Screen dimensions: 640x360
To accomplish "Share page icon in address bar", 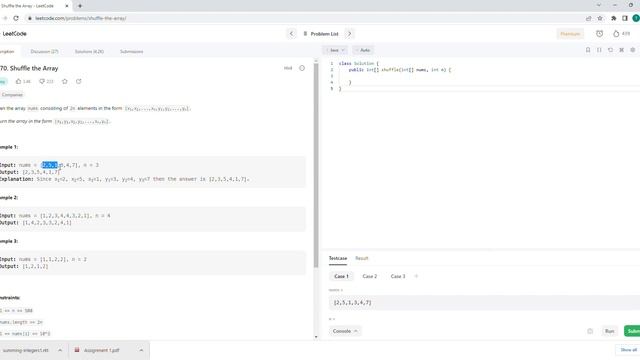I will tap(589, 18).
